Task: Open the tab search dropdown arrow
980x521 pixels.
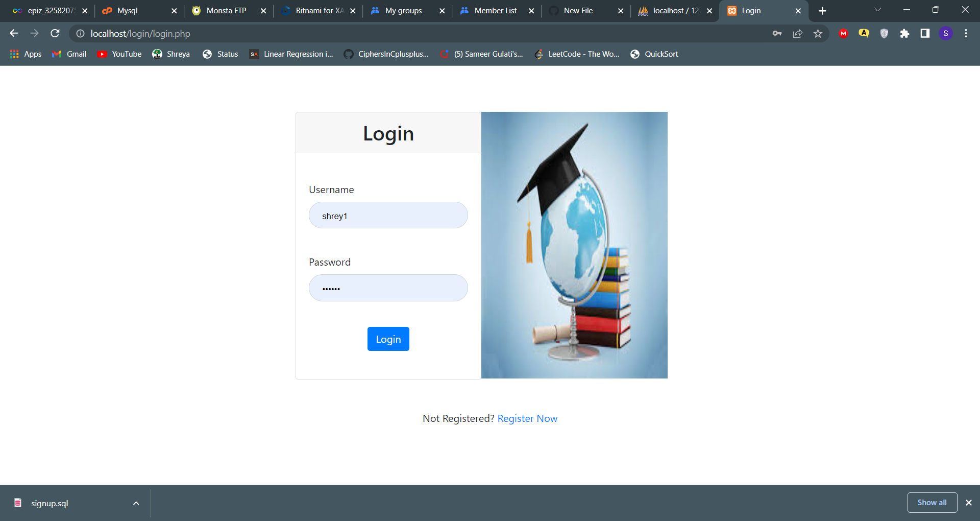Action: (877, 9)
